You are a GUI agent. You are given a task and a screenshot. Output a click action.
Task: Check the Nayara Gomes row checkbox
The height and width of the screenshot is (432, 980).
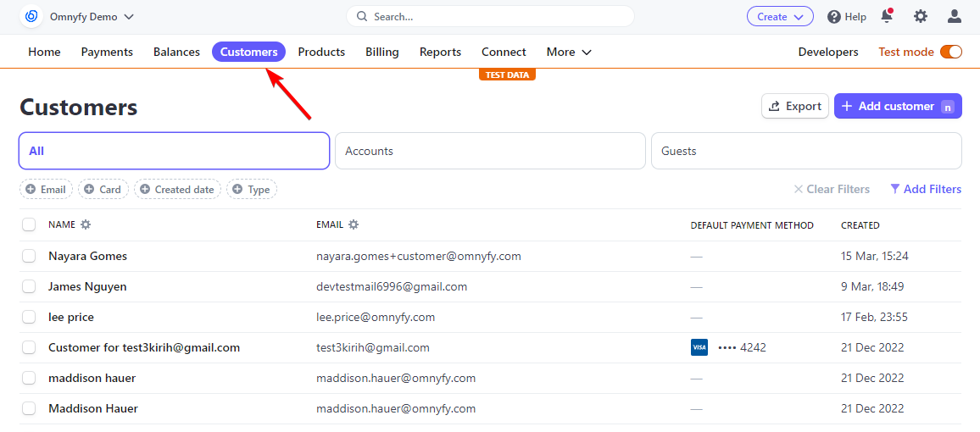point(29,256)
